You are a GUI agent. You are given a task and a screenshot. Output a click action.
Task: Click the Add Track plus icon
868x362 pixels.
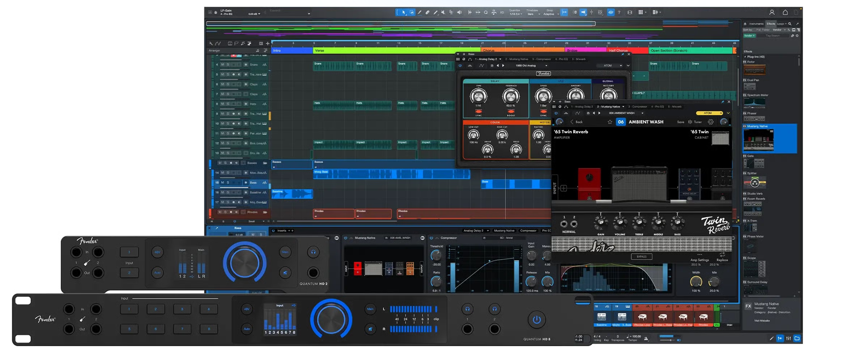point(268,43)
